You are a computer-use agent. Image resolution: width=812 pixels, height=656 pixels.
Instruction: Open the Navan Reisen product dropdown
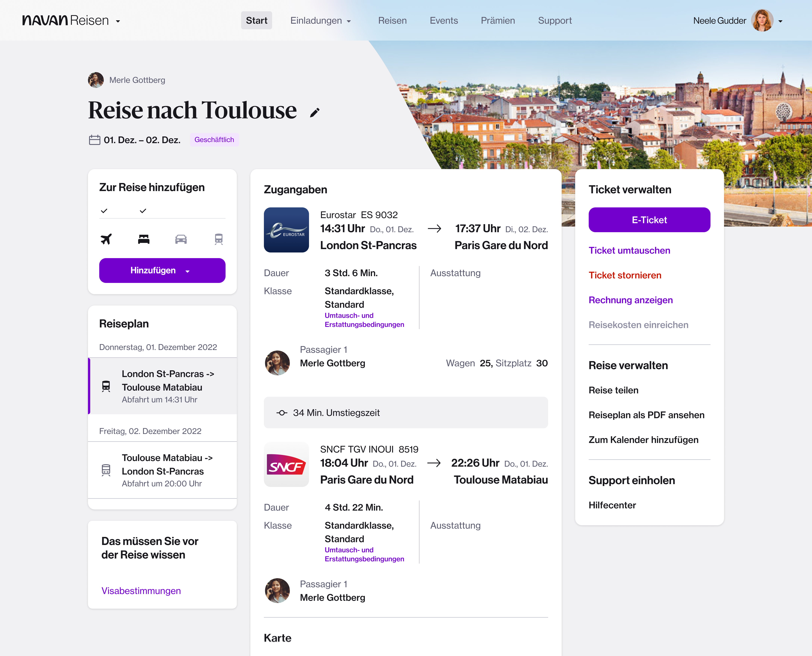pos(118,21)
